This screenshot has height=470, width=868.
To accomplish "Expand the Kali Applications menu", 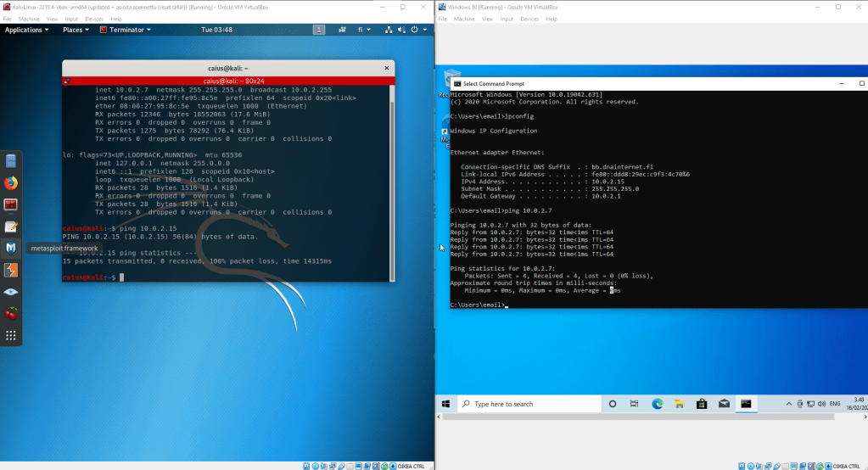I will (27, 30).
